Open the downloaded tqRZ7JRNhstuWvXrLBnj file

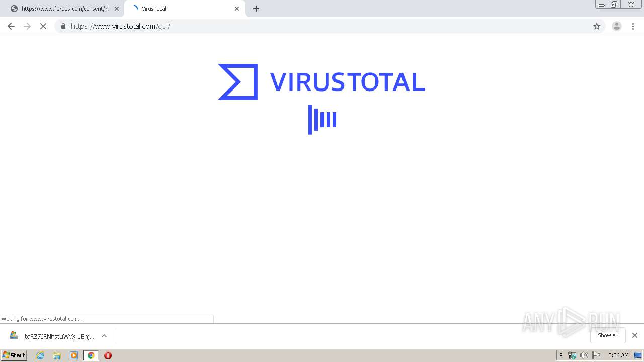52,336
